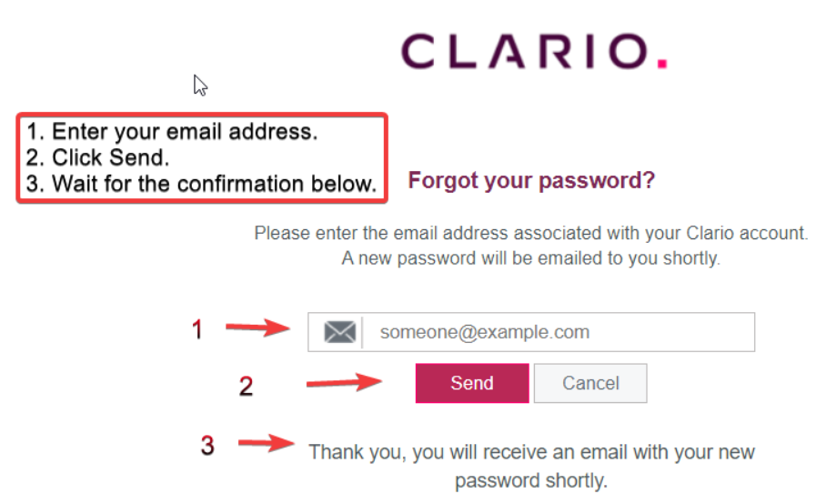
Task: Focus the someone@example.com email input
Action: pos(557,333)
